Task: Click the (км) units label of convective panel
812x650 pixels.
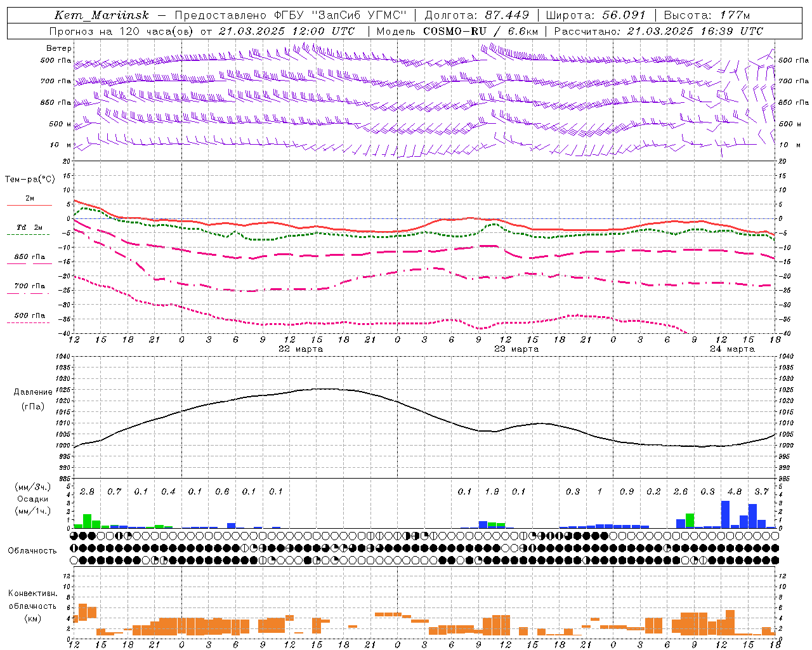Action: point(32,619)
